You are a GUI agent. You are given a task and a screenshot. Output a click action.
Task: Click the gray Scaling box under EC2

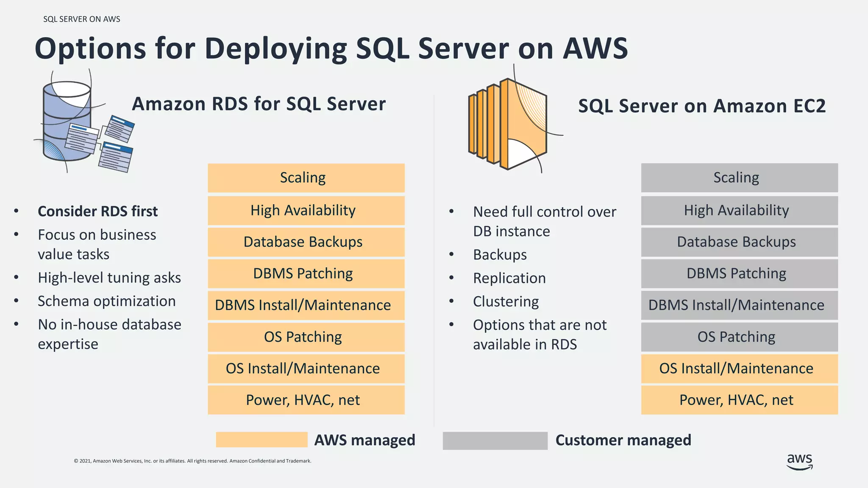pos(739,178)
